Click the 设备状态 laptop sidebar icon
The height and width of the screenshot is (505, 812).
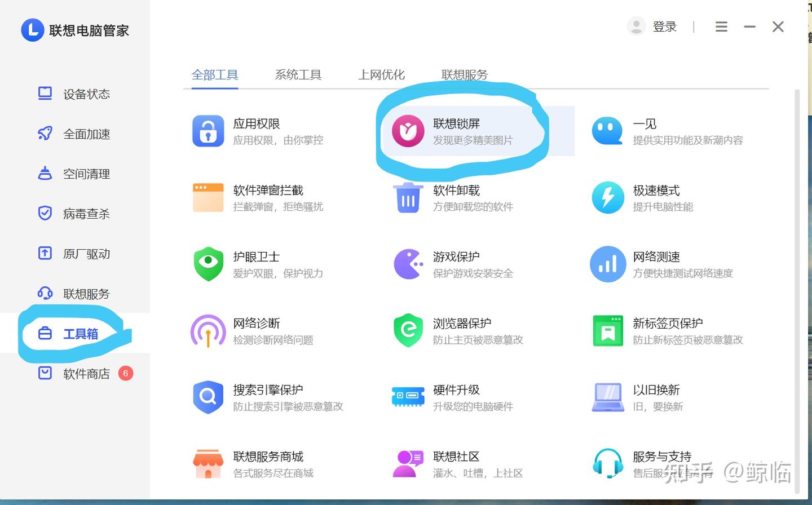pyautogui.click(x=45, y=94)
